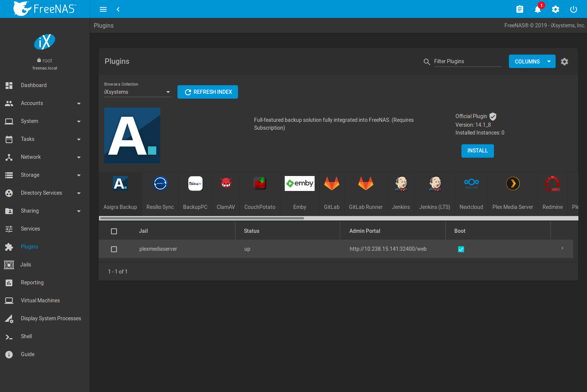Install the Asigra Backup plugin
Viewport: 587px width, 392px height.
[478, 151]
